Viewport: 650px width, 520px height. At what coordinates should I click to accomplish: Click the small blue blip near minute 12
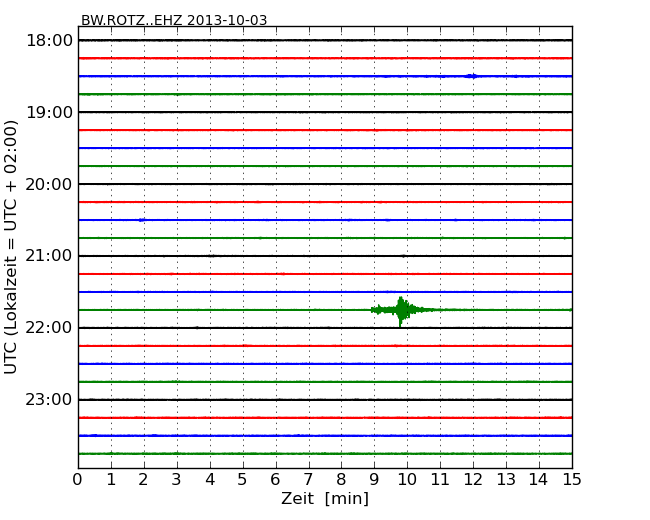(x=471, y=76)
